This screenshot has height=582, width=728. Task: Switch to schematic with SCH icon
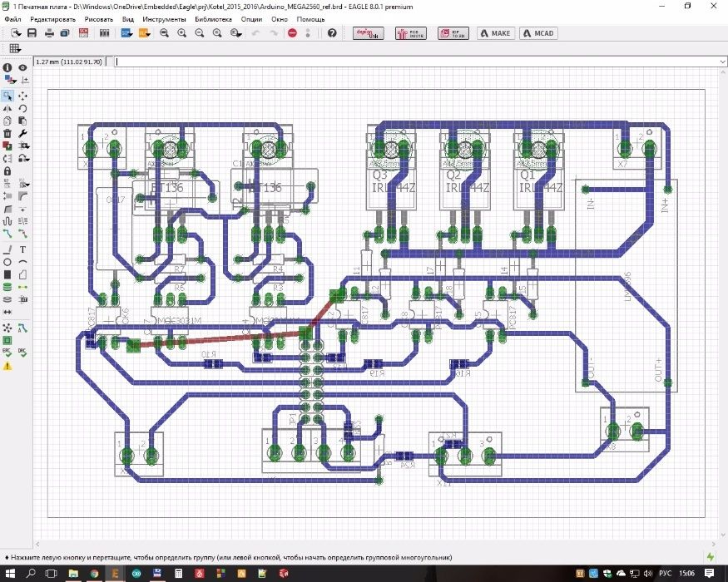pos(83,33)
